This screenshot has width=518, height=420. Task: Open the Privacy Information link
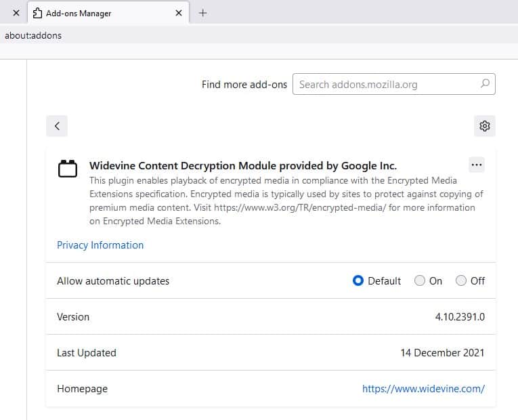tap(100, 245)
